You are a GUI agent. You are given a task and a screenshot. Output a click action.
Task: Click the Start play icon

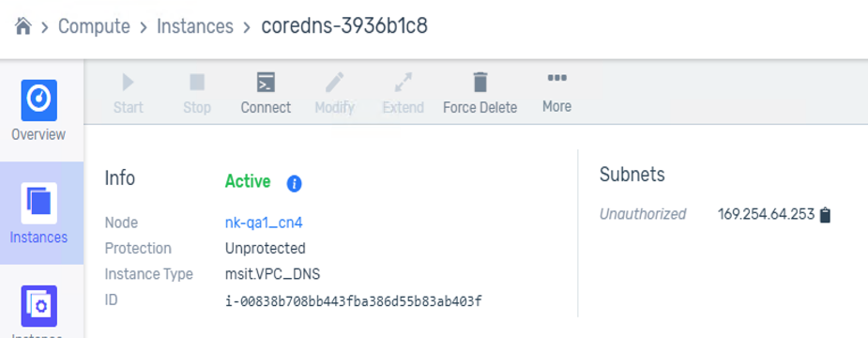click(x=128, y=83)
